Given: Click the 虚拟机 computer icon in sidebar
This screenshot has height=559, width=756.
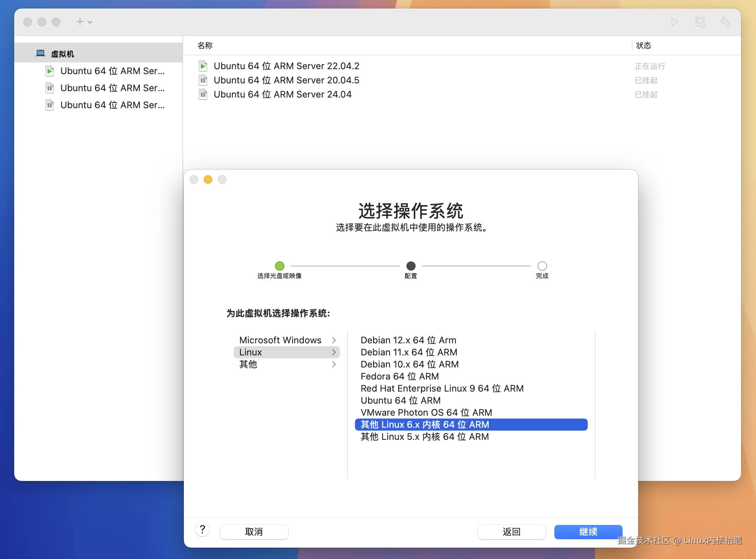Looking at the screenshot, I should [x=40, y=53].
